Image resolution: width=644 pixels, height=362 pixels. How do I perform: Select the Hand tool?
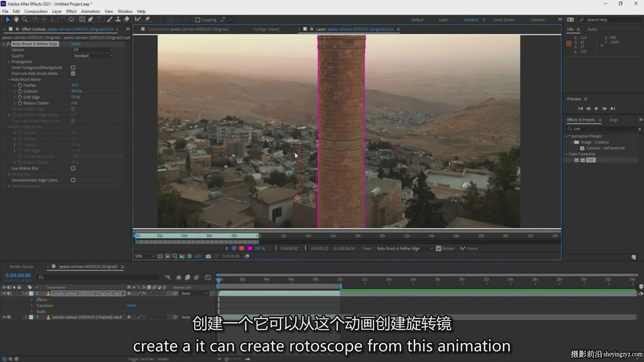pyautogui.click(x=16, y=19)
